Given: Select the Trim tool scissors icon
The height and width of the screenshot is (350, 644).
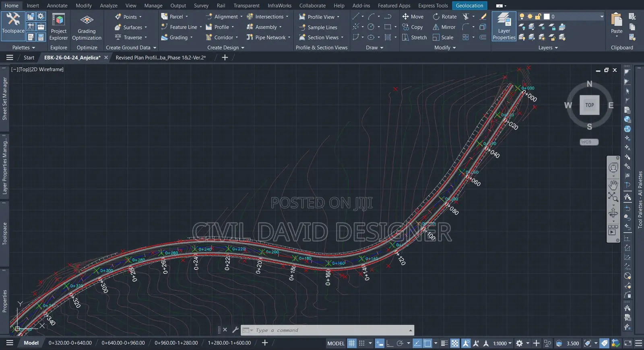Looking at the screenshot, I should tap(466, 16).
